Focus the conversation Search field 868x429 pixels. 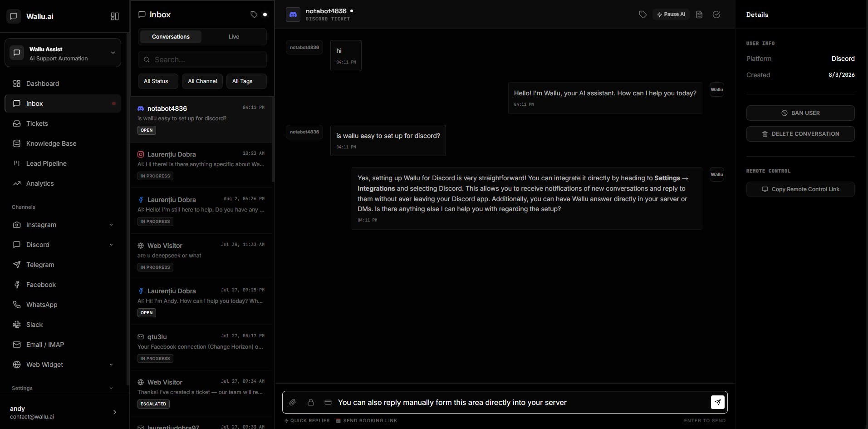[x=202, y=59]
